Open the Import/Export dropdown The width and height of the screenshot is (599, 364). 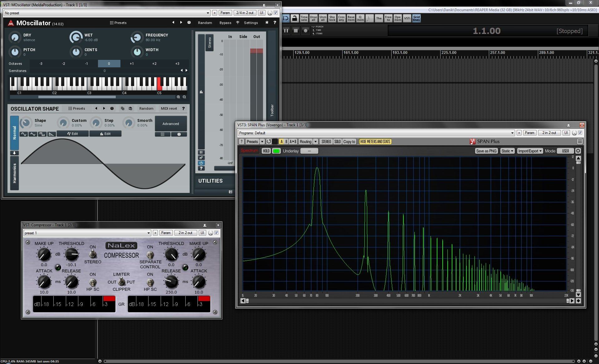pyautogui.click(x=530, y=151)
